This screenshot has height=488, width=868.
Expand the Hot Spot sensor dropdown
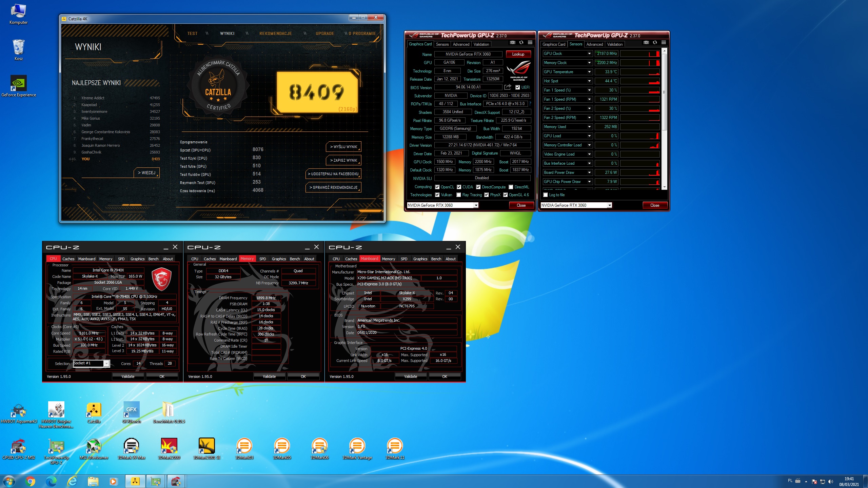point(589,81)
